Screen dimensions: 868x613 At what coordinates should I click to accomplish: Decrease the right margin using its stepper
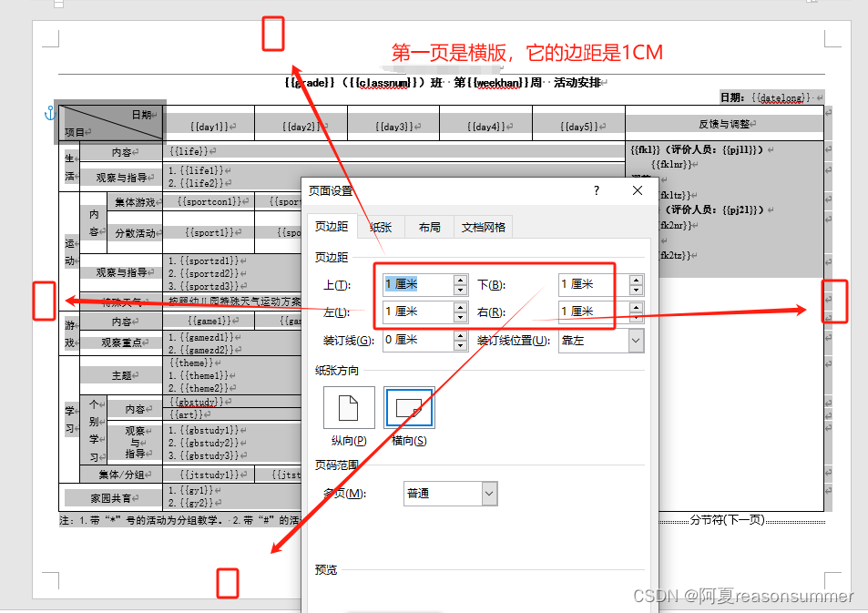636,316
